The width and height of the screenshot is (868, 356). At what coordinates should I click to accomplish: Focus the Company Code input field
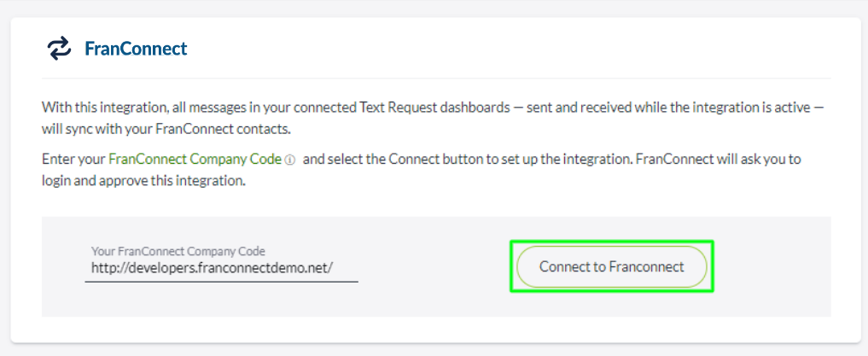(221, 268)
